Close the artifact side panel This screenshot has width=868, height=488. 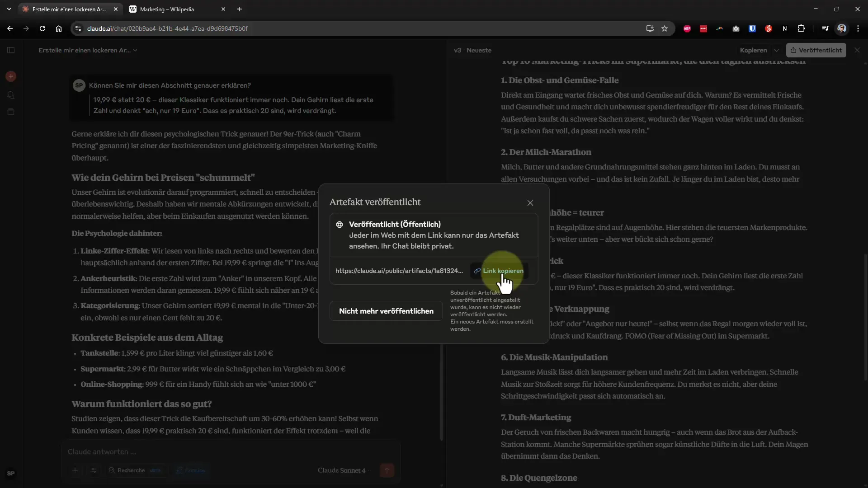[857, 50]
